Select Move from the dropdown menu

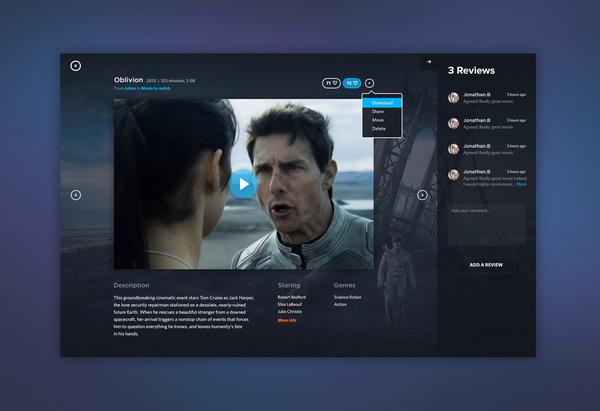378,120
